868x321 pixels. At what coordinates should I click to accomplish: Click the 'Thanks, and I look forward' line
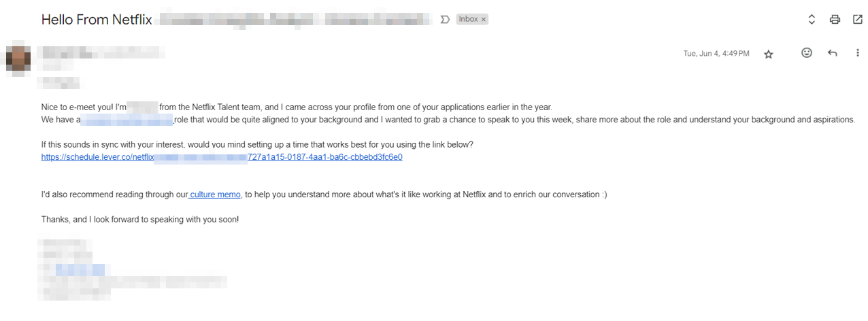[140, 220]
